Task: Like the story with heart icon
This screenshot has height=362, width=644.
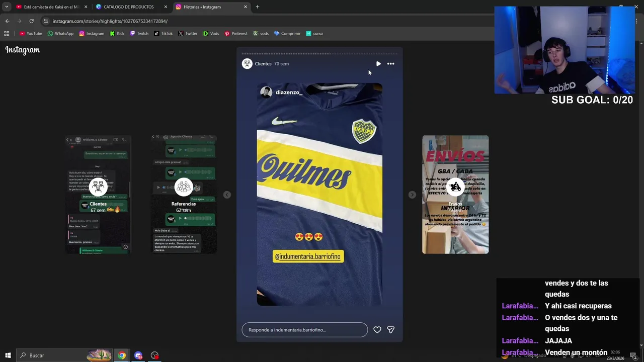Action: [x=377, y=330]
